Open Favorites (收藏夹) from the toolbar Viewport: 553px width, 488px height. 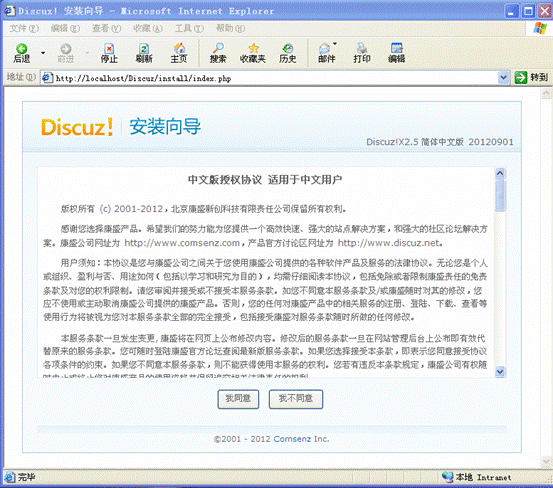pyautogui.click(x=253, y=54)
